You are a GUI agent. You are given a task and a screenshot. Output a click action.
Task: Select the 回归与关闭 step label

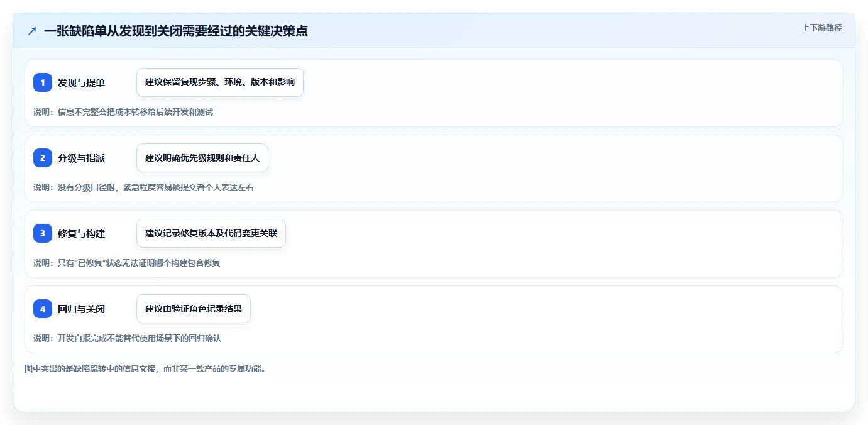[x=81, y=309]
